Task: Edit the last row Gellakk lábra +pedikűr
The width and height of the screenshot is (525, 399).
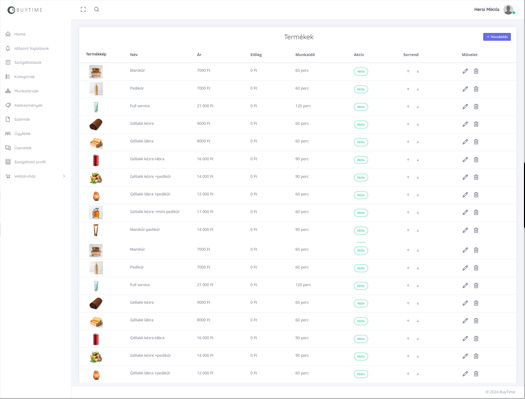Action: click(x=465, y=374)
